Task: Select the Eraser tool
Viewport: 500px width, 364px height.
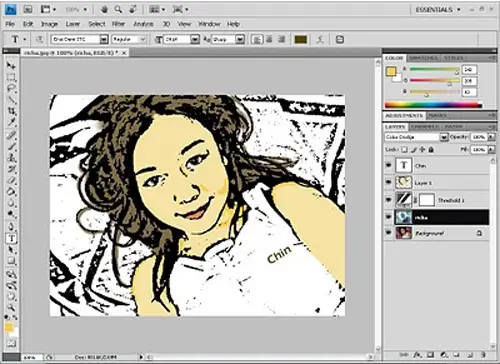Action: [11, 181]
